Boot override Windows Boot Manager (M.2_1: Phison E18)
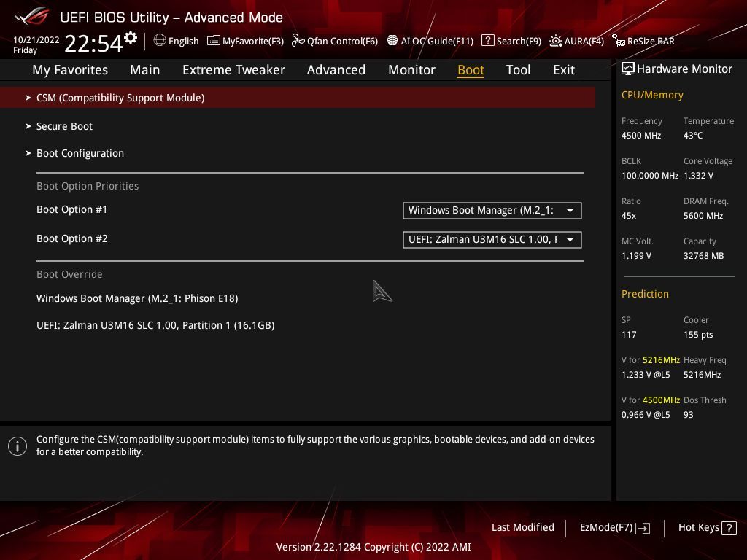 (137, 298)
